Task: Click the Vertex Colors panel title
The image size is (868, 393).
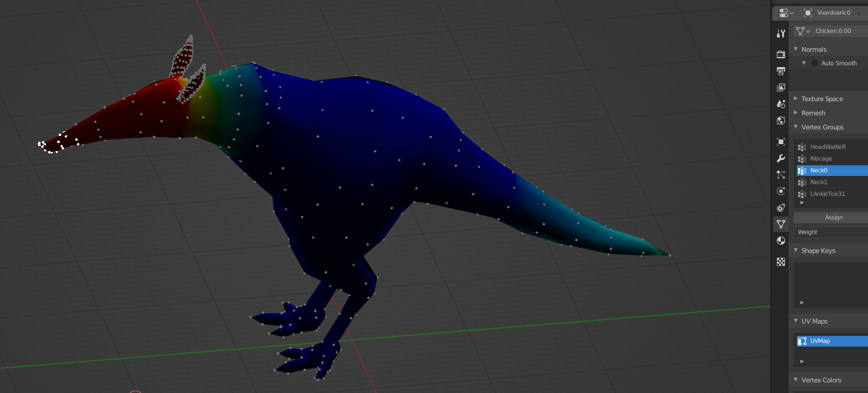Action: tap(822, 380)
